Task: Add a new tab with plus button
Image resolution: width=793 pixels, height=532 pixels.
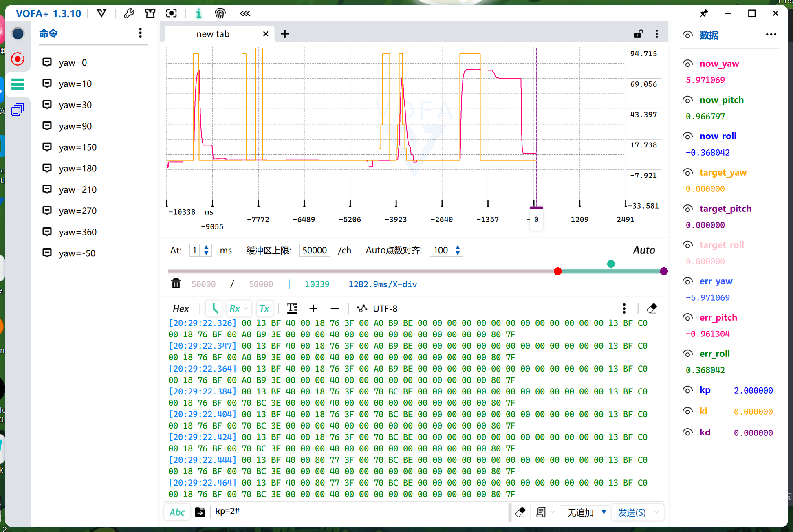Action: point(285,34)
